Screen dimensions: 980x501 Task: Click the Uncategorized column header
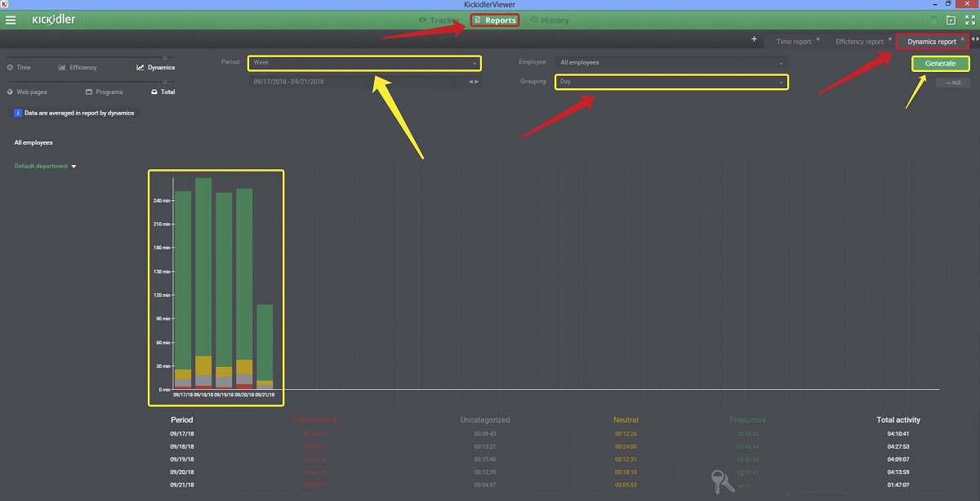click(485, 420)
